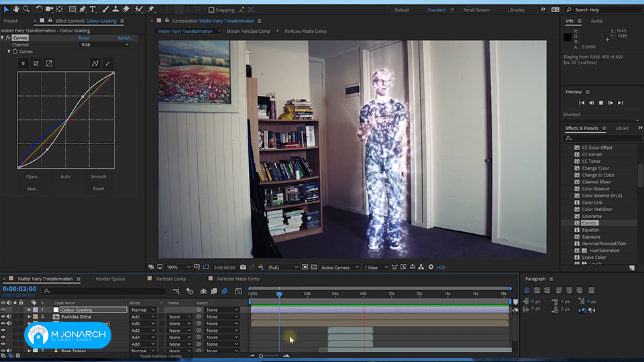Screen dimensions: 644x362
Task: Collapse the Curves effect group
Action: (x=3, y=38)
